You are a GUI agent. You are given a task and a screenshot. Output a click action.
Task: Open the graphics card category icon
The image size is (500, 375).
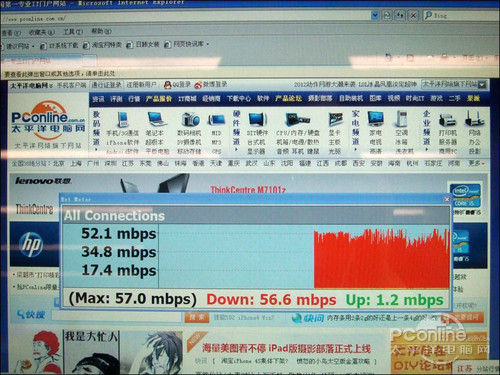click(x=335, y=120)
